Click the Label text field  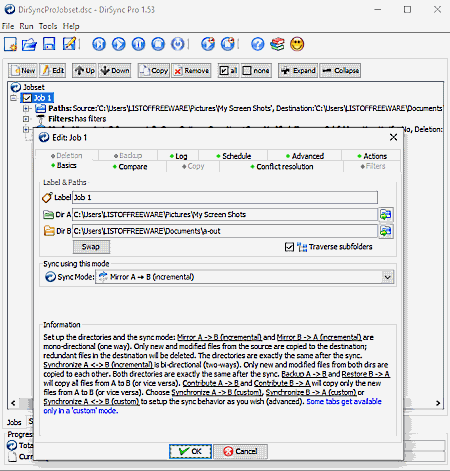225,197
